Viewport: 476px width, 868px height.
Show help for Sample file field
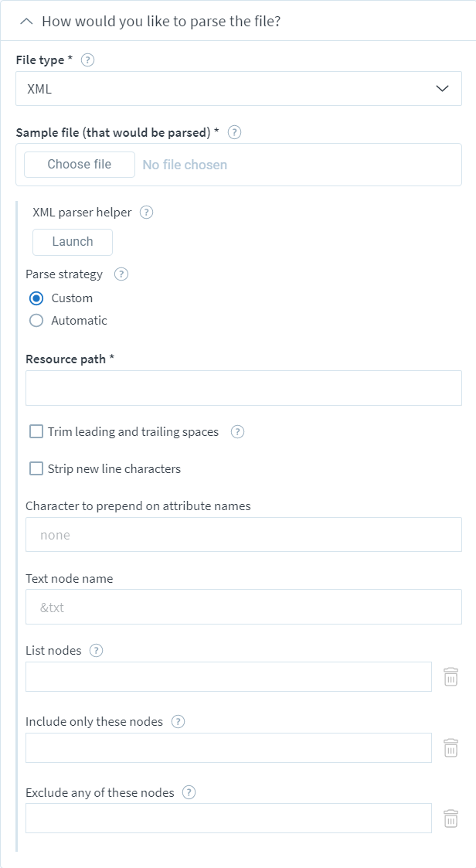tap(235, 133)
